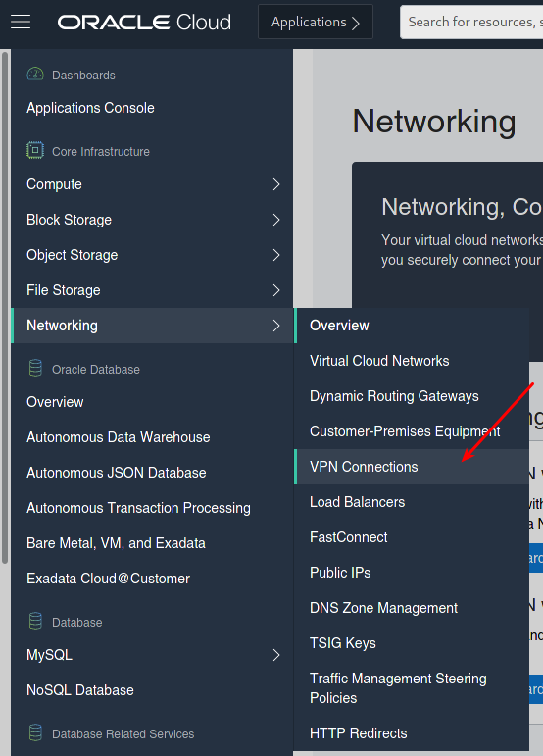Click the navigation menu vertical scrollbar
This screenshot has height=756, width=543.
(5, 307)
